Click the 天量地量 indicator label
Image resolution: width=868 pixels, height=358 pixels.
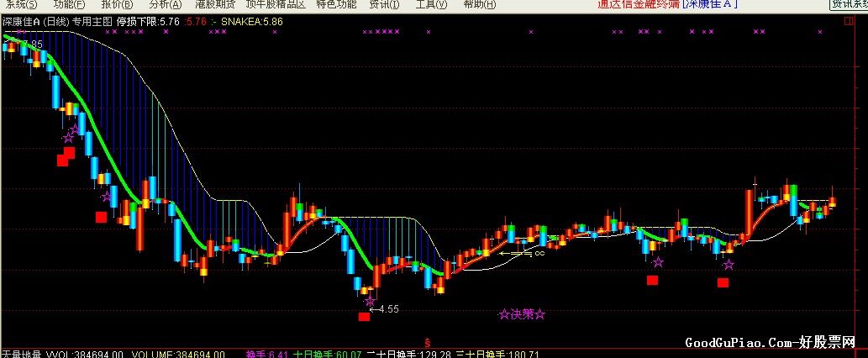(20, 354)
